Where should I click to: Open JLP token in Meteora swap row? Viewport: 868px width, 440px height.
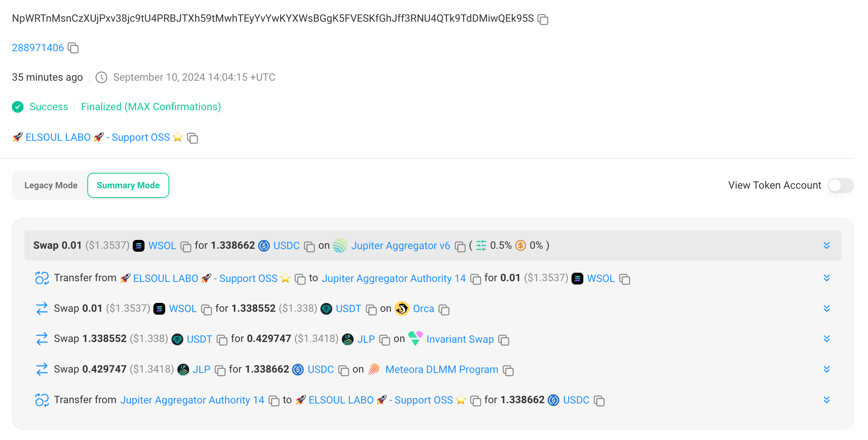click(201, 370)
